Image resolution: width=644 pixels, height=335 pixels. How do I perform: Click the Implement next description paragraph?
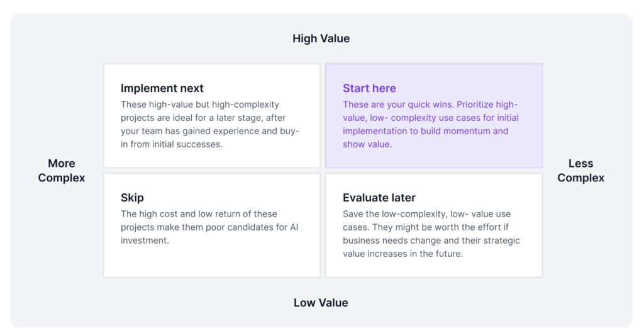[x=210, y=124]
